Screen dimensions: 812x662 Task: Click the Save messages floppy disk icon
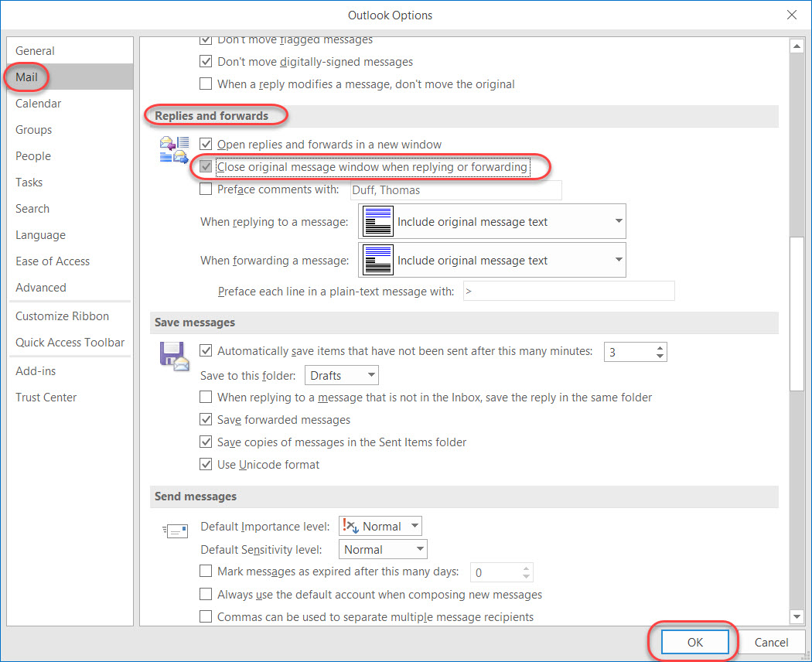point(174,356)
